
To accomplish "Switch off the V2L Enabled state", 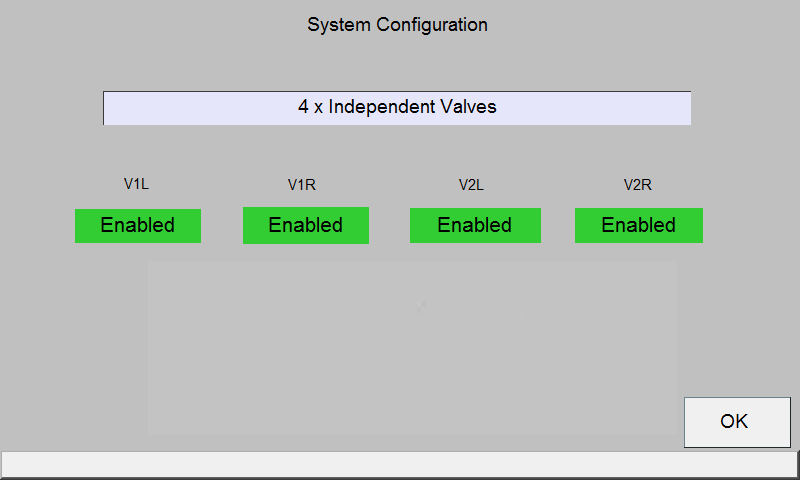I will click(475, 225).
